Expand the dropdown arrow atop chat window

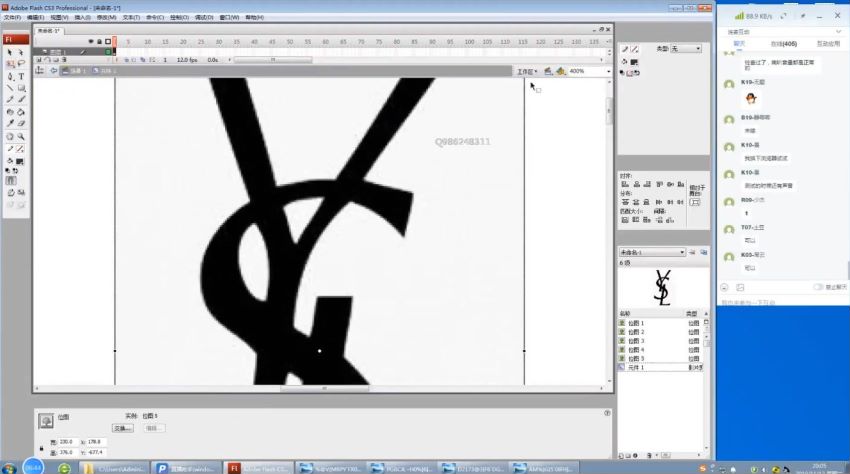838,32
